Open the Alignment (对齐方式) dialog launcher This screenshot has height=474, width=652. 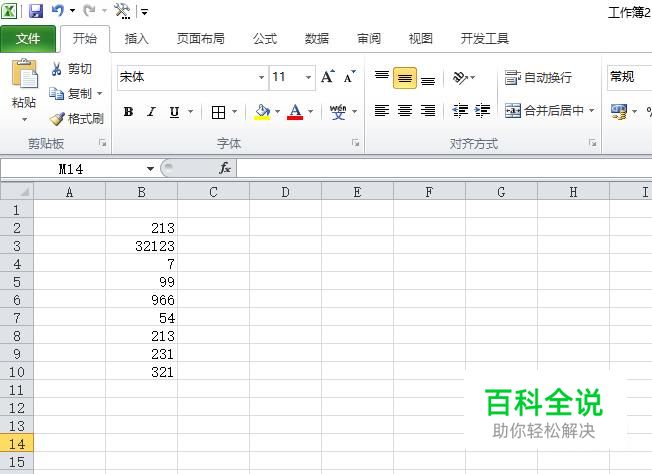(x=593, y=143)
